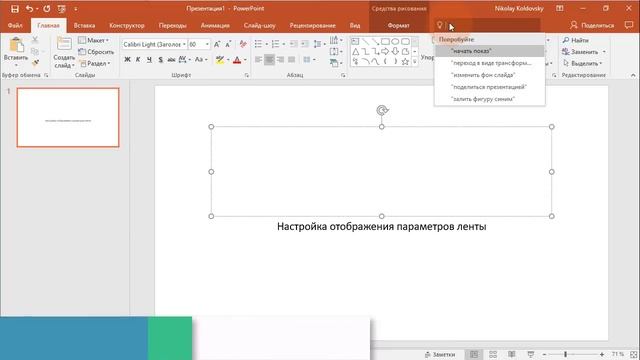This screenshot has height=360, width=640.
Task: Apply the red font color
Action: (237, 60)
